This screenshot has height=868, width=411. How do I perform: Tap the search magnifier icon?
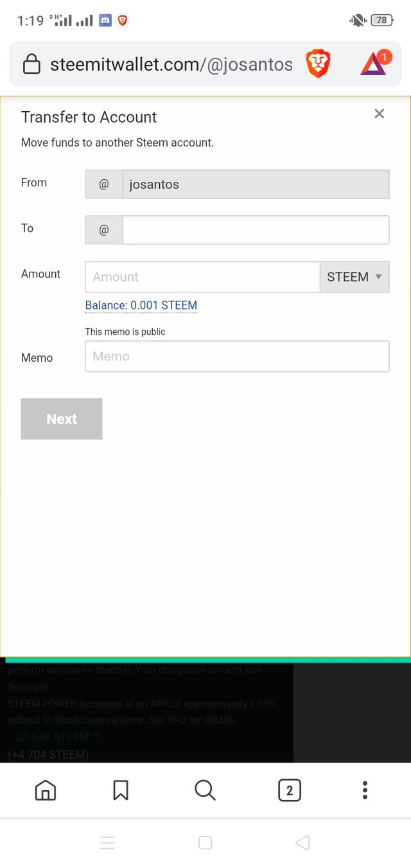205,790
